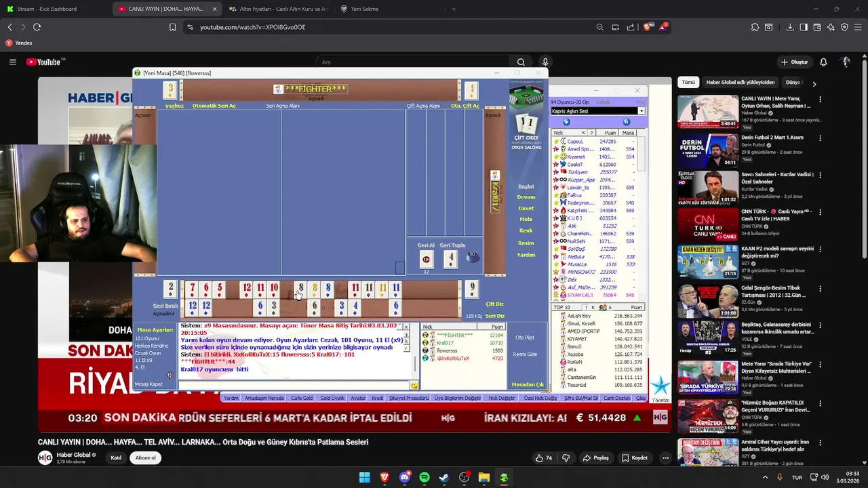Click the Brave shields icon
This screenshot has height=488, width=868.
[x=648, y=27]
